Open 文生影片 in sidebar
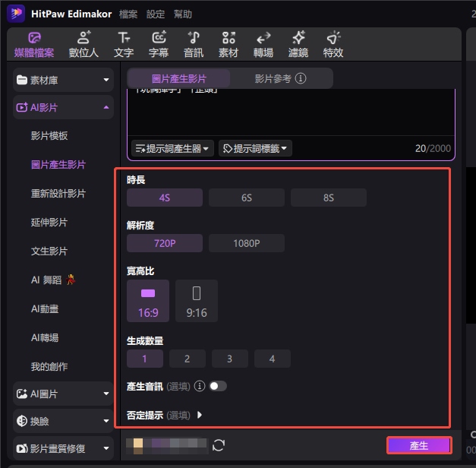Screen dimensions: 476x468 tap(49, 251)
